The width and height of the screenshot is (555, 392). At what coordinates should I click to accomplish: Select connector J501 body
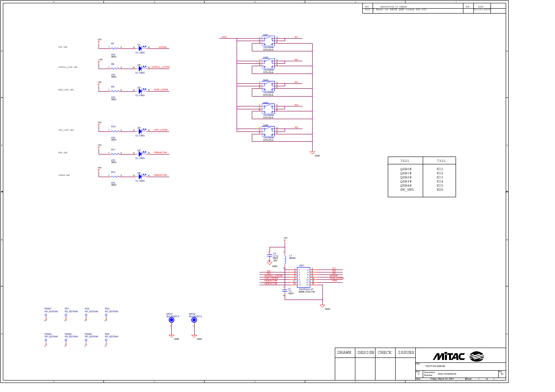[x=304, y=277]
